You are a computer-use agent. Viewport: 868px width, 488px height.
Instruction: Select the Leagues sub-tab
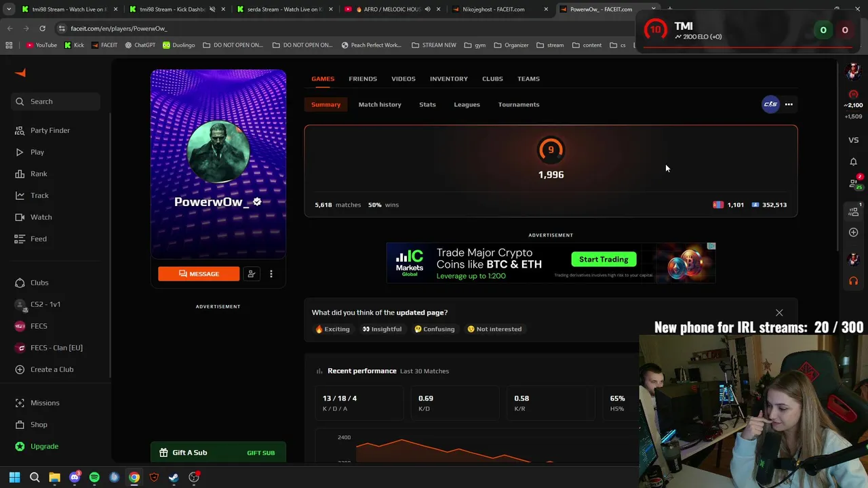click(467, 104)
